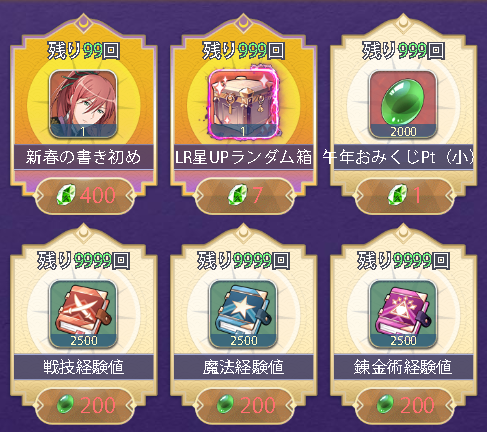487x432 pixels.
Task: Click the 戦技経験値 name banner
Action: tap(83, 367)
